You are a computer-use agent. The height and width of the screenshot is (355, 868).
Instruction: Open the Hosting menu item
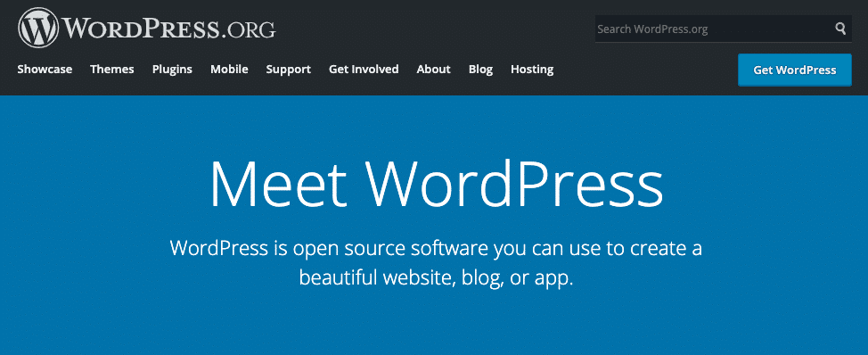tap(532, 70)
